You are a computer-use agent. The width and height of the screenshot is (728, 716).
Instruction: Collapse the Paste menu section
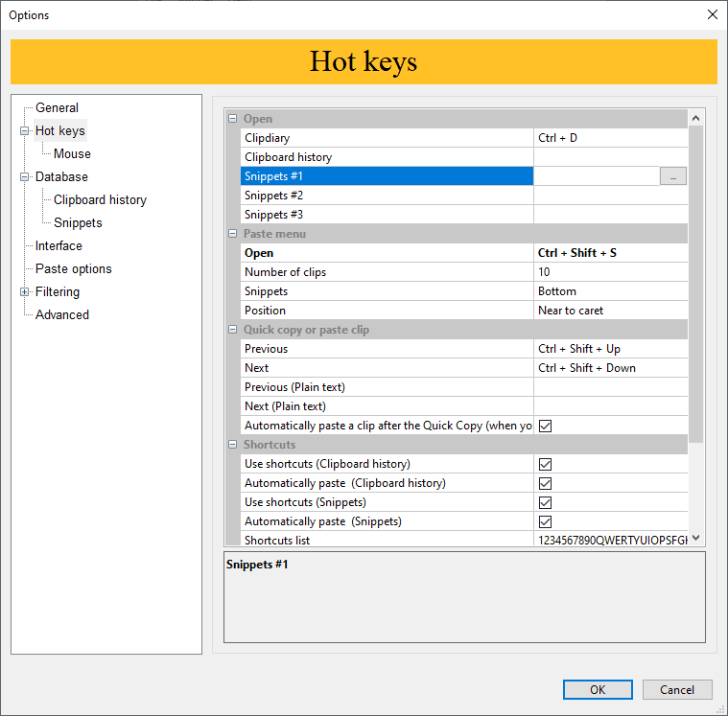[x=232, y=234]
